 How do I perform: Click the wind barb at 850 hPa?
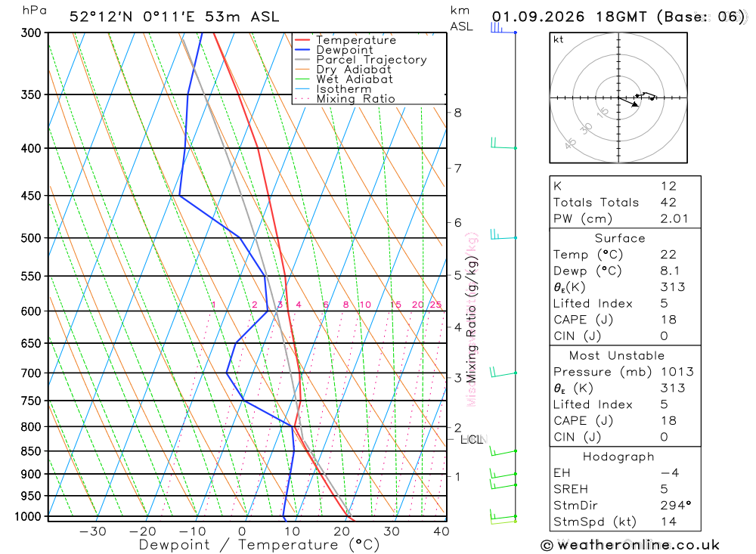[x=503, y=450]
